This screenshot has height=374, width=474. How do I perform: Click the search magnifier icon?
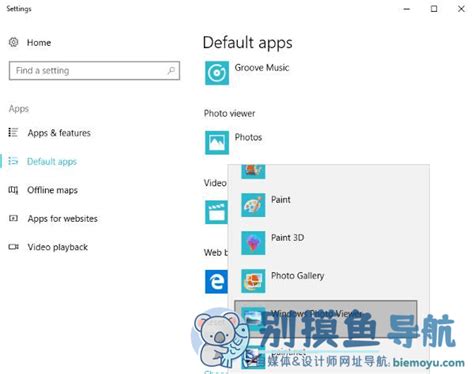pyautogui.click(x=171, y=70)
